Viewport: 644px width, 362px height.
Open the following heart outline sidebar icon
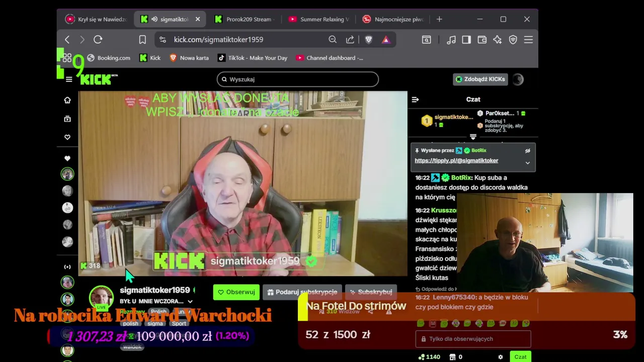click(67, 137)
